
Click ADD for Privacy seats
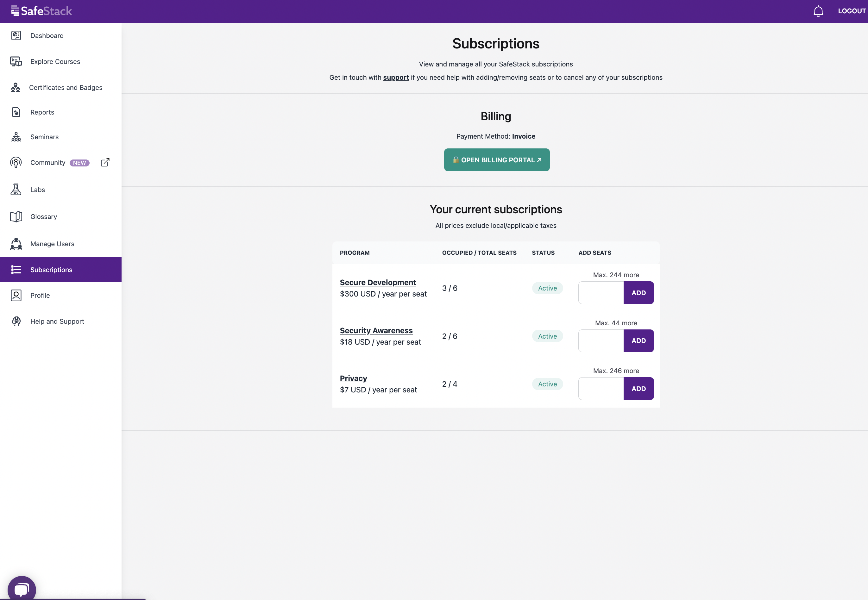[x=638, y=389]
